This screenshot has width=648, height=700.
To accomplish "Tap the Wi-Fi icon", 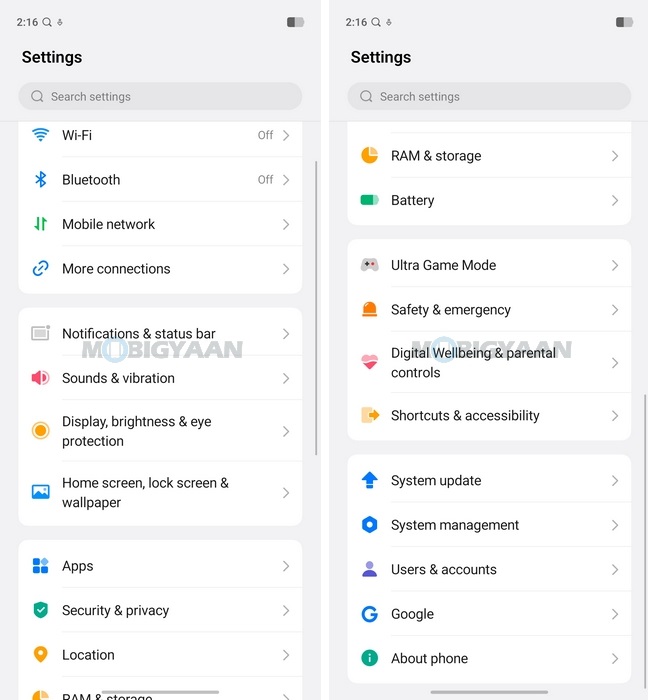I will coord(40,135).
